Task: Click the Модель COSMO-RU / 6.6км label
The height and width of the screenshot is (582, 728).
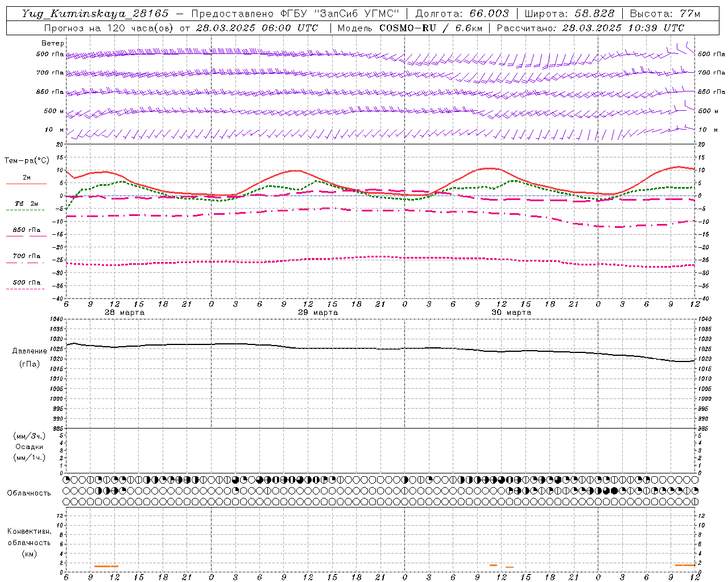Action: [409, 28]
